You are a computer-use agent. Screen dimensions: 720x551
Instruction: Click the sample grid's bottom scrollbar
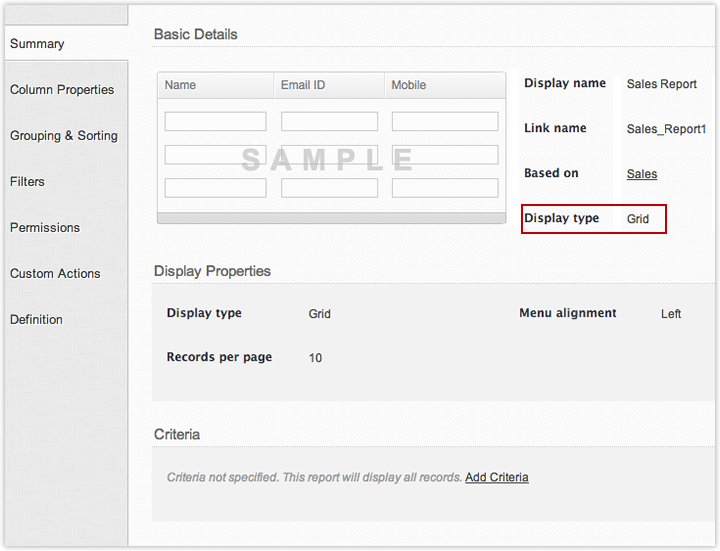tap(331, 217)
